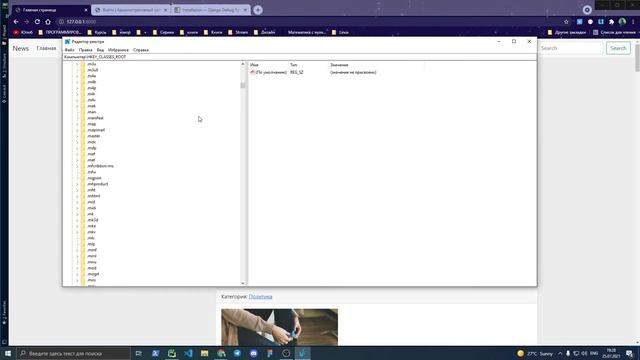Viewport: 640px width, 360px height.
Task: Open Task View from the taskbar
Action: pos(138,353)
